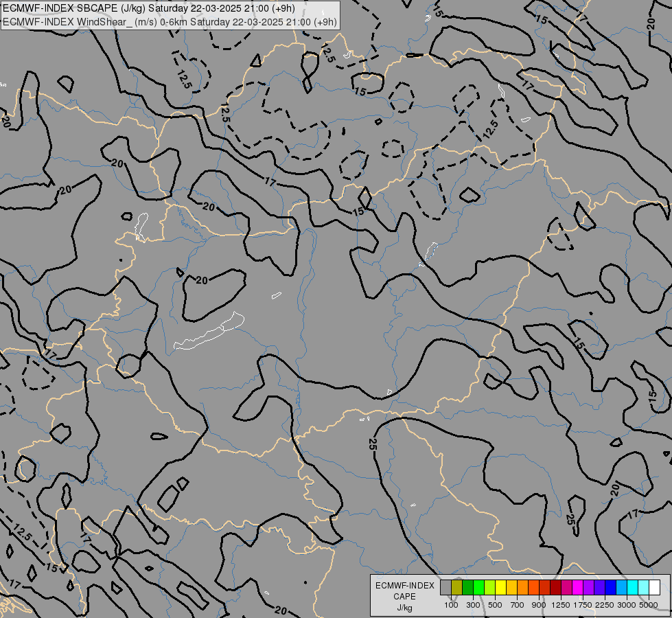Click the legend value 1250
This screenshot has height=618, width=672.
[x=561, y=605]
